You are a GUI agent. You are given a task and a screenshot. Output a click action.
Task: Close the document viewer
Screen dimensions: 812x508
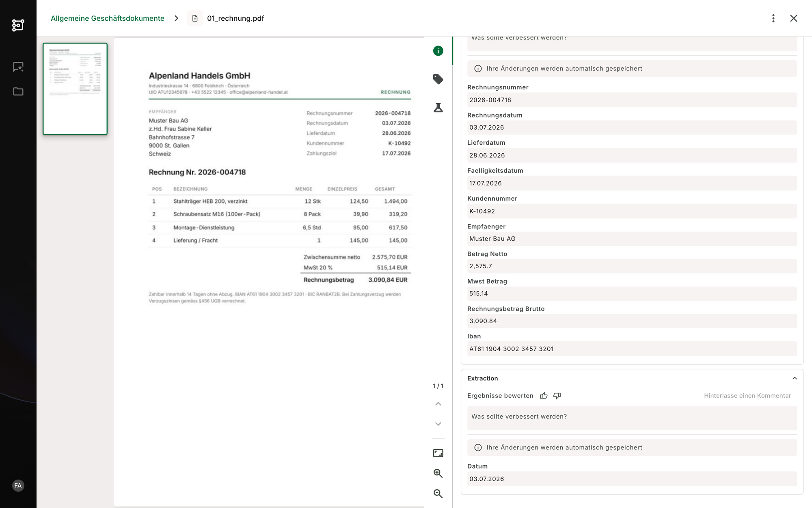click(794, 18)
